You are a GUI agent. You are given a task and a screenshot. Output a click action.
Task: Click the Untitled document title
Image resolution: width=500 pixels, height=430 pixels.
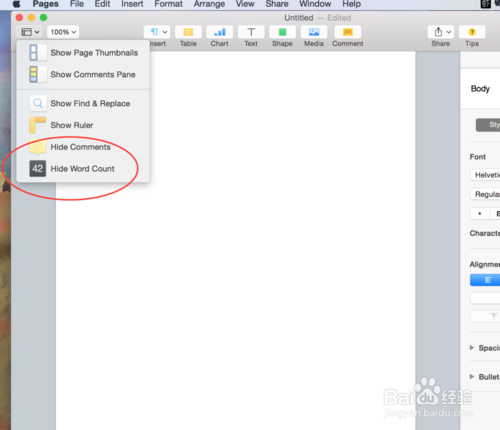point(299,18)
